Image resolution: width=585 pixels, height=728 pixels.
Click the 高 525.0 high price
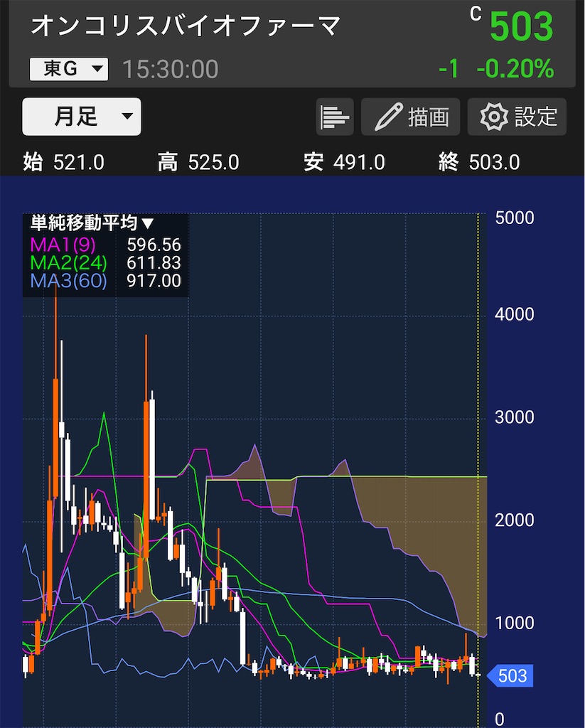[x=198, y=162]
